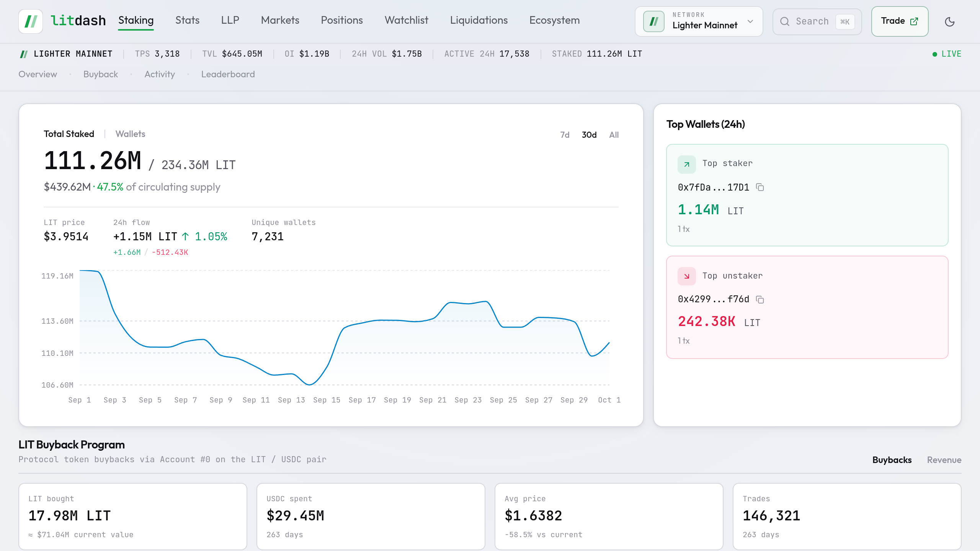The height and width of the screenshot is (551, 980).
Task: Set chart range to 7d
Action: [565, 135]
